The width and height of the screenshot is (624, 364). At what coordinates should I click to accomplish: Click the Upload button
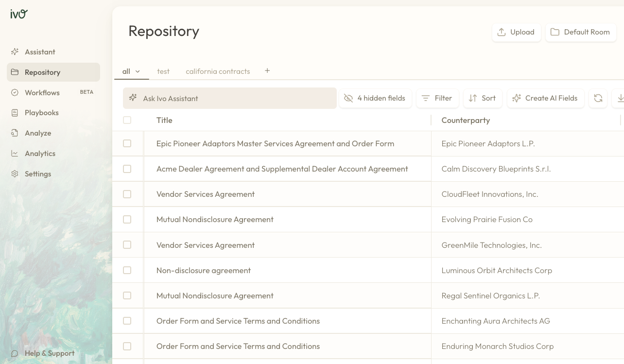(516, 32)
